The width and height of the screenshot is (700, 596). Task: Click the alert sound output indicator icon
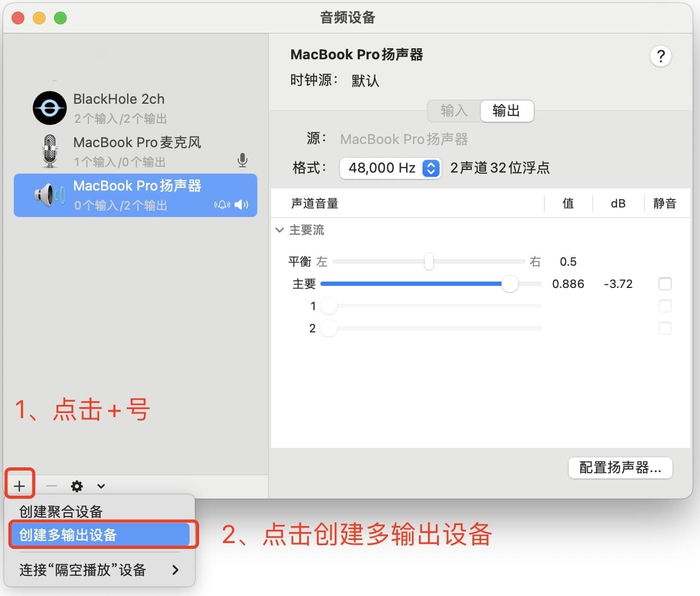(x=222, y=205)
